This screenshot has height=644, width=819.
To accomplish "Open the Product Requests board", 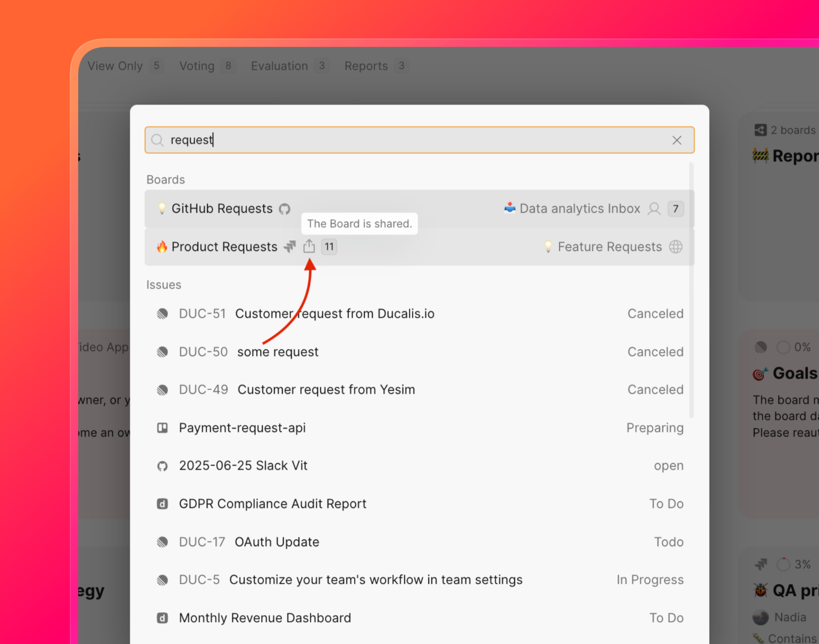I will 224,247.
